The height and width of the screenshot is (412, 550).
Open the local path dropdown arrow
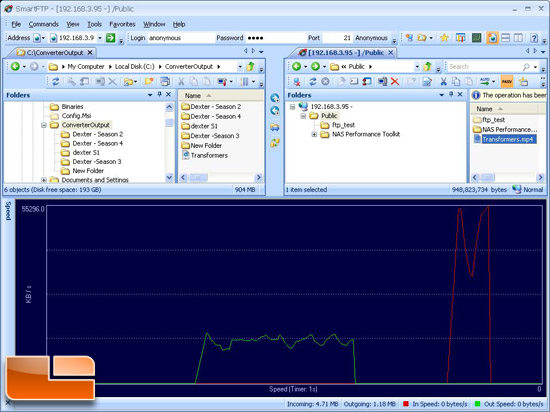pos(240,66)
